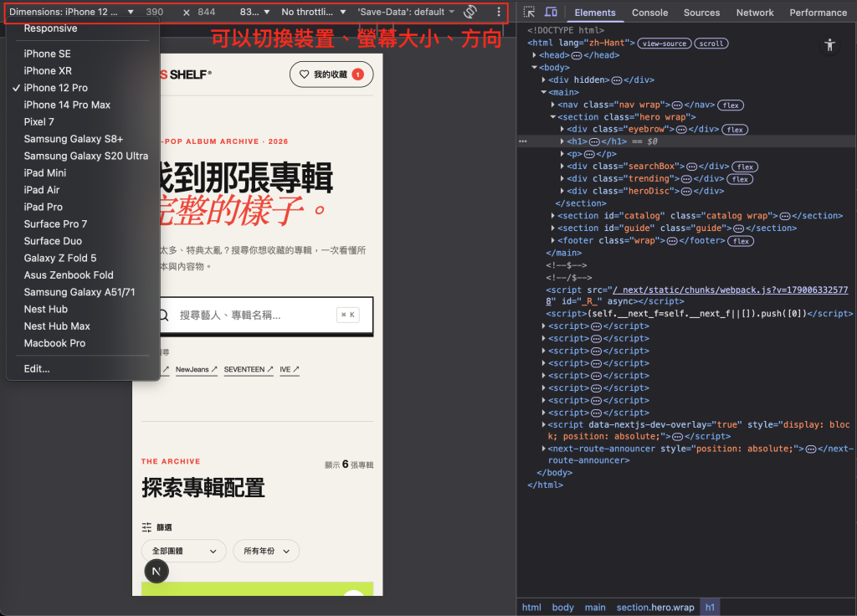The image size is (857, 616).
Task: Click the device height 844 field
Action: point(206,12)
